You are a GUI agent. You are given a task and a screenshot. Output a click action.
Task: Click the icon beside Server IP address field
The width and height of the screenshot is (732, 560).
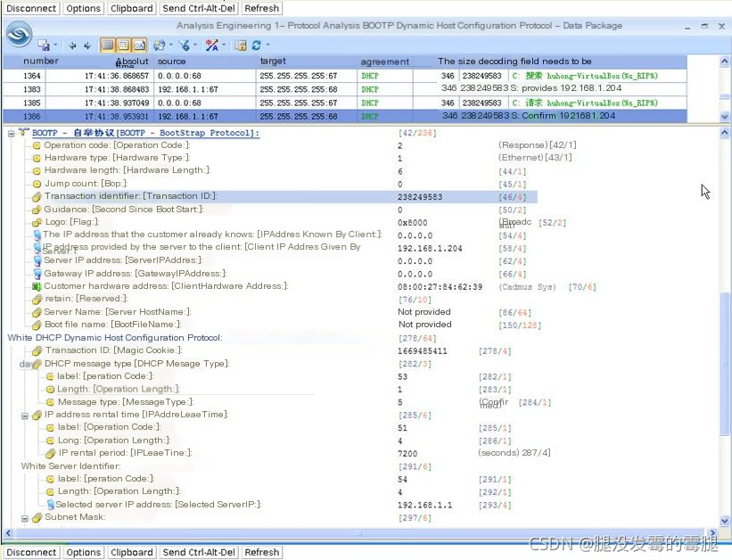[37, 260]
